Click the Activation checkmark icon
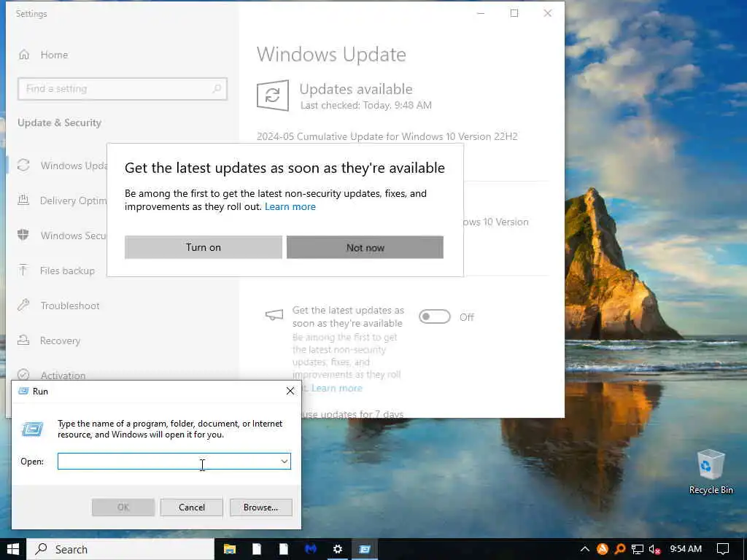 click(23, 375)
